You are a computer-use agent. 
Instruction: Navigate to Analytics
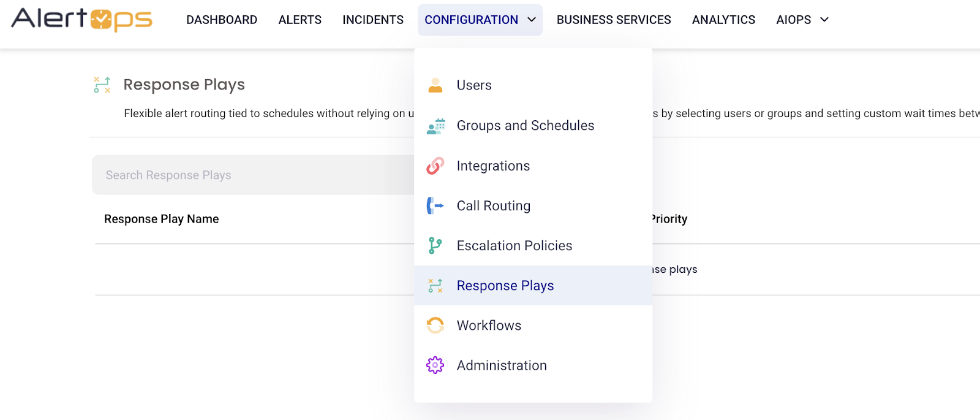(x=723, y=20)
